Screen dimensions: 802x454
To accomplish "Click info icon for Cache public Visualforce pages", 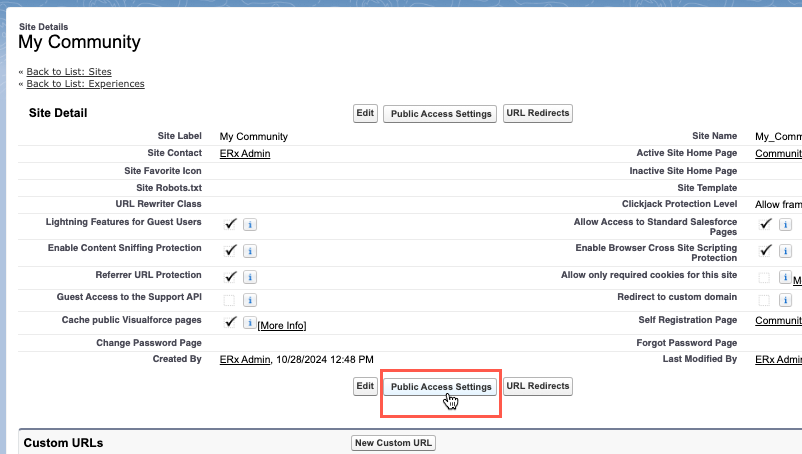I will tap(250, 323).
